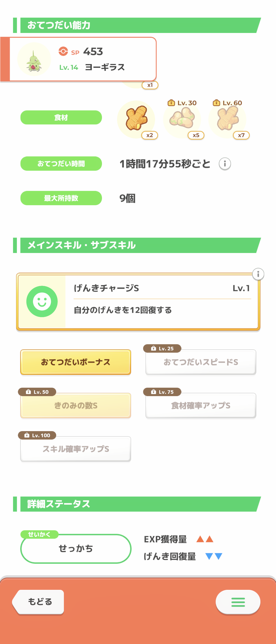Tap the げんきチャージS main skill card
This screenshot has height=644, width=276.
point(161,302)
